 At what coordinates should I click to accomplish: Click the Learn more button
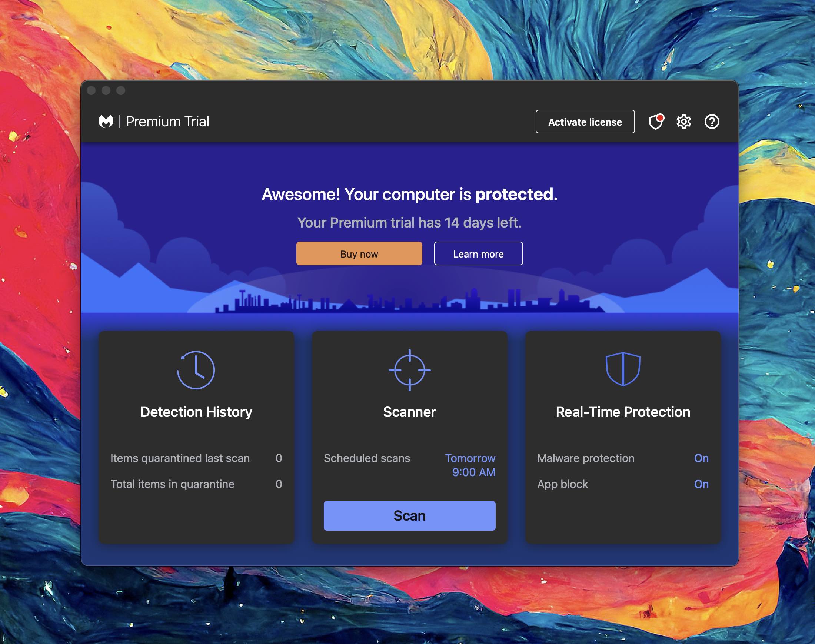(478, 253)
